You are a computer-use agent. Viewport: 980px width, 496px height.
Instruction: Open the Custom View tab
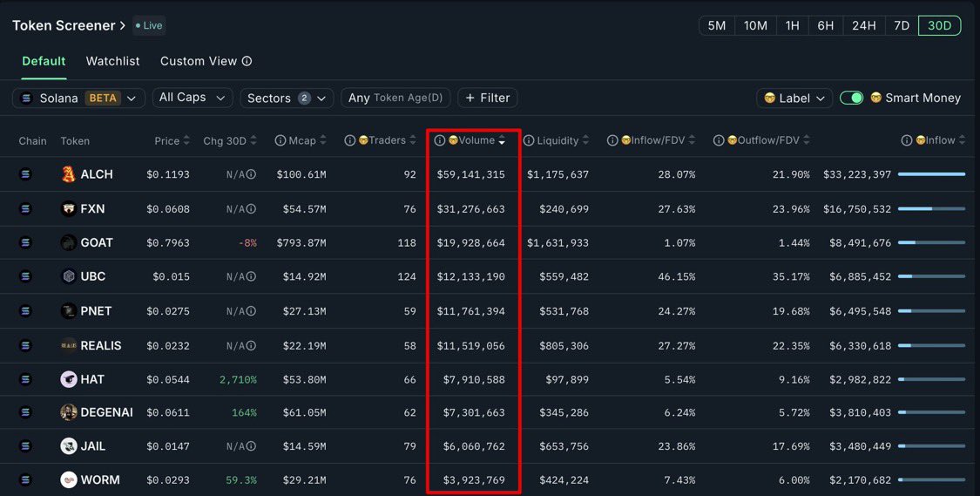pyautogui.click(x=199, y=61)
